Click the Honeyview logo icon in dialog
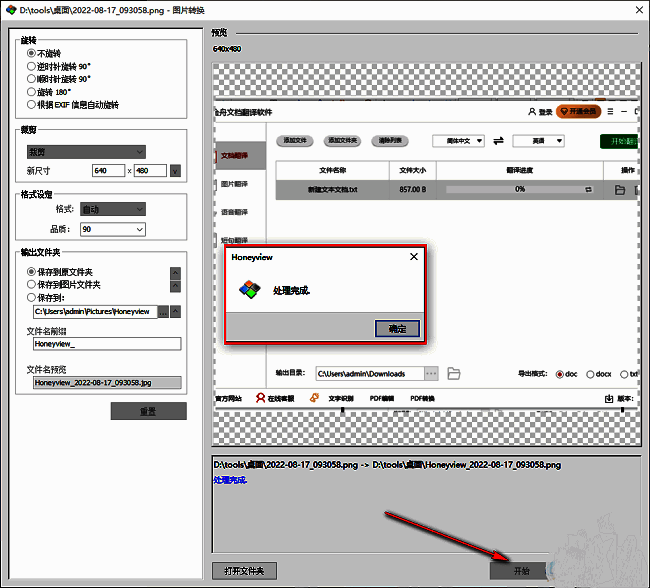This screenshot has width=650, height=588. coord(247,291)
